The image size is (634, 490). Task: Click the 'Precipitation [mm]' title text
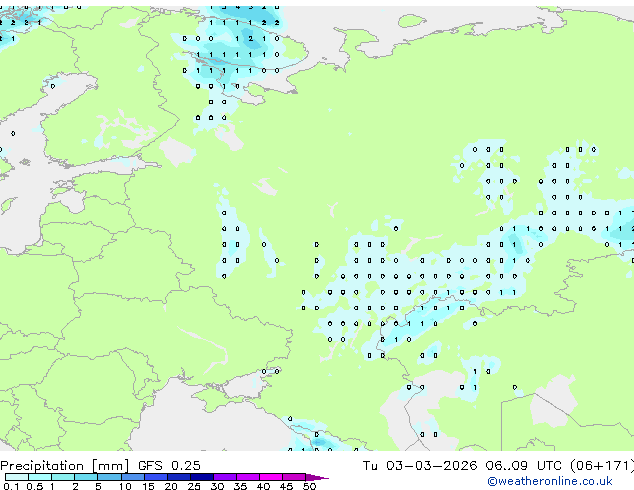65,466
